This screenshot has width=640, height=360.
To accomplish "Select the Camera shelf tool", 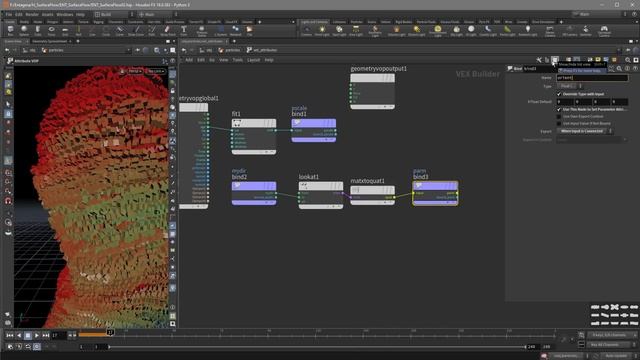I will pyautogui.click(x=306, y=30).
